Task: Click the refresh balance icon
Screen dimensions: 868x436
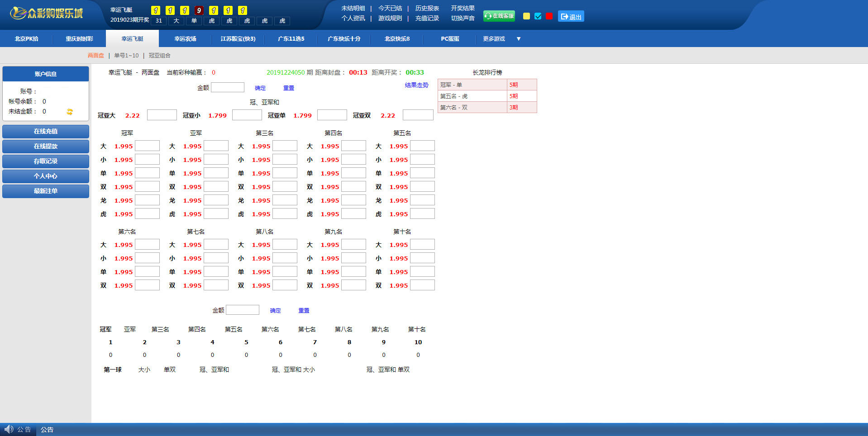Action: (x=70, y=112)
